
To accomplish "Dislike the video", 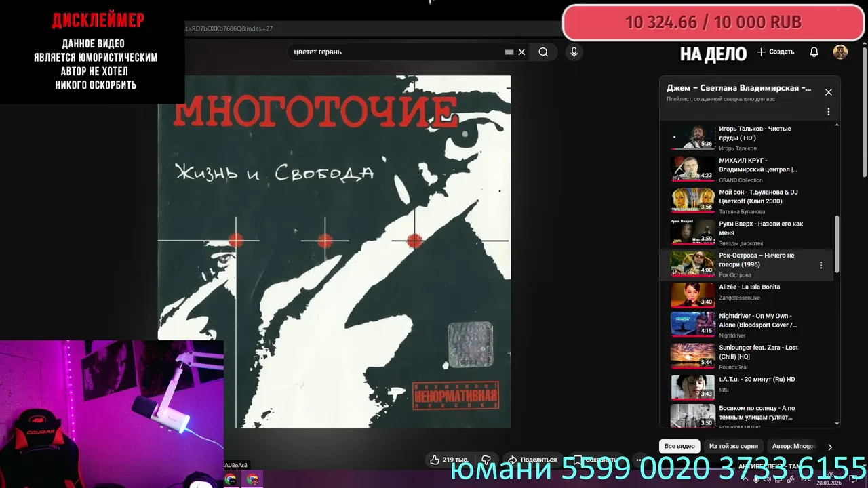I will tap(486, 460).
